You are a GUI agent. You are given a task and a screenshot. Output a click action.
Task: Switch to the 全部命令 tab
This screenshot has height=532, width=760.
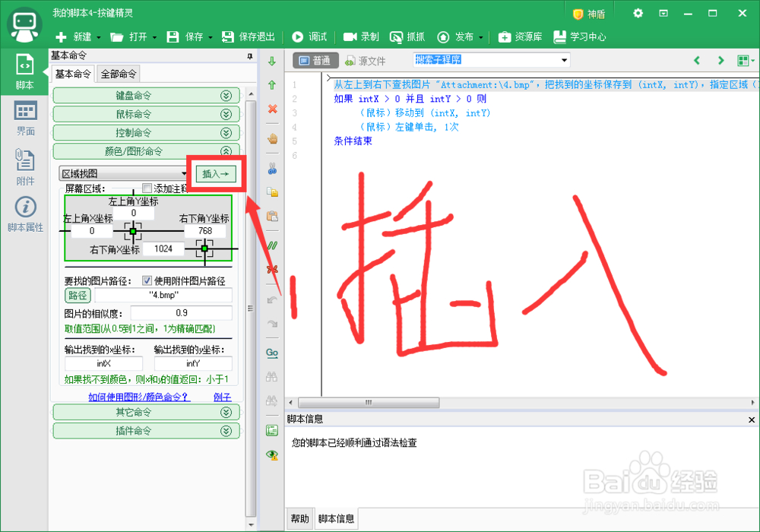[x=119, y=74]
